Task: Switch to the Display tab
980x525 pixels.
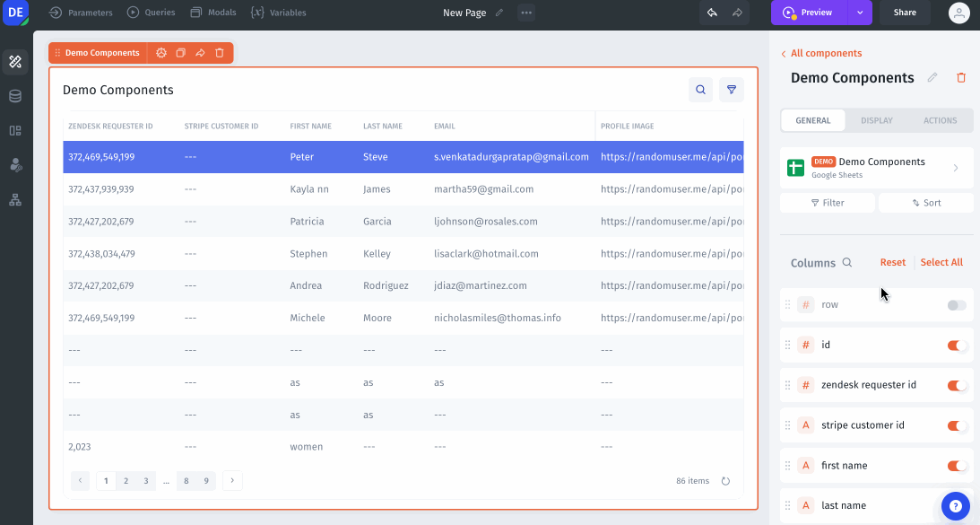Action: click(x=876, y=120)
